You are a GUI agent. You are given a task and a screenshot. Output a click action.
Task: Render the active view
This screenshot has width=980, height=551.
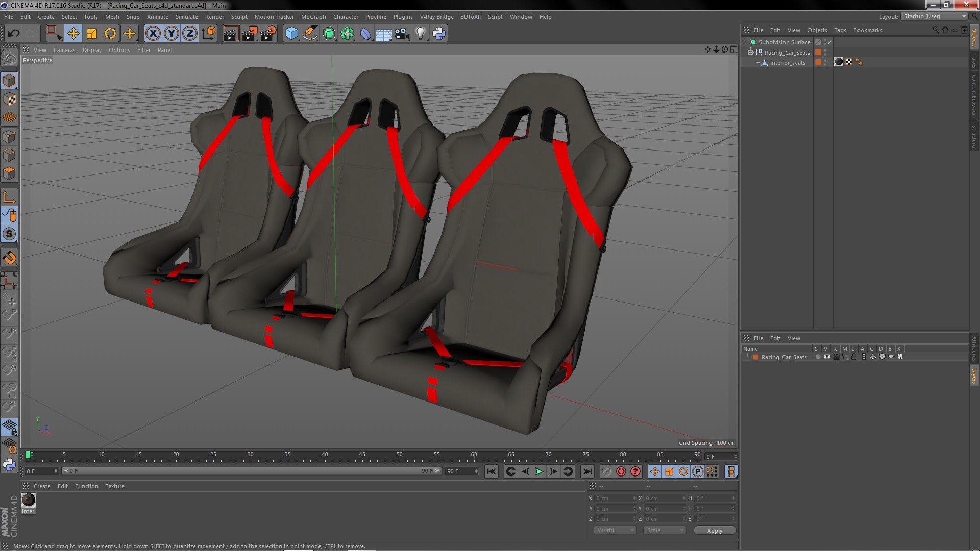click(231, 34)
